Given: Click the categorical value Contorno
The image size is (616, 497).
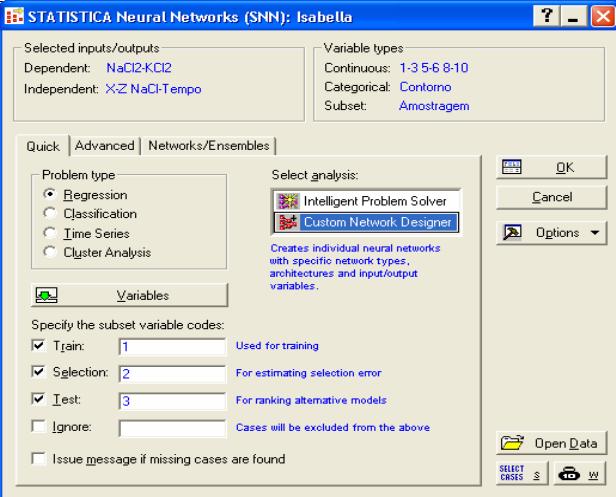Looking at the screenshot, I should click(x=425, y=87).
